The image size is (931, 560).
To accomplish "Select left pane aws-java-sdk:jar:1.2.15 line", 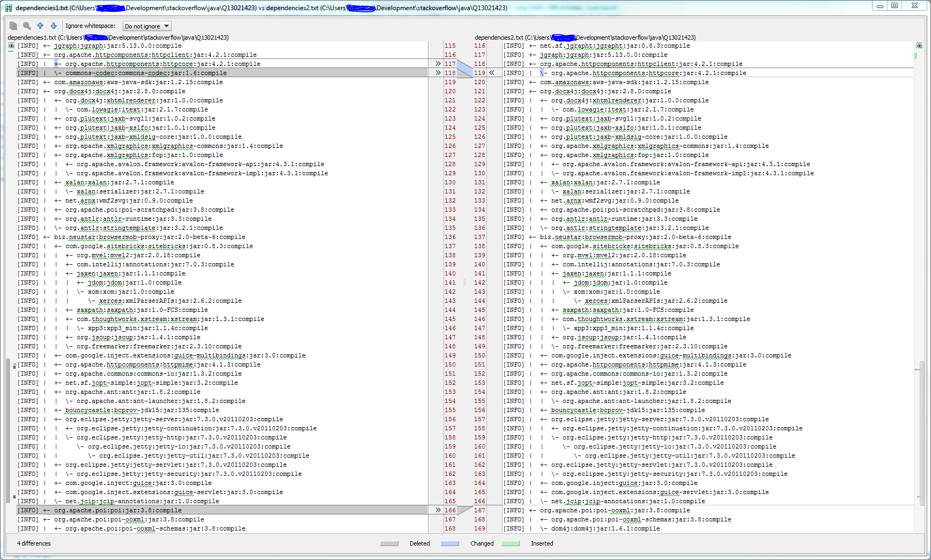I will [x=222, y=82].
